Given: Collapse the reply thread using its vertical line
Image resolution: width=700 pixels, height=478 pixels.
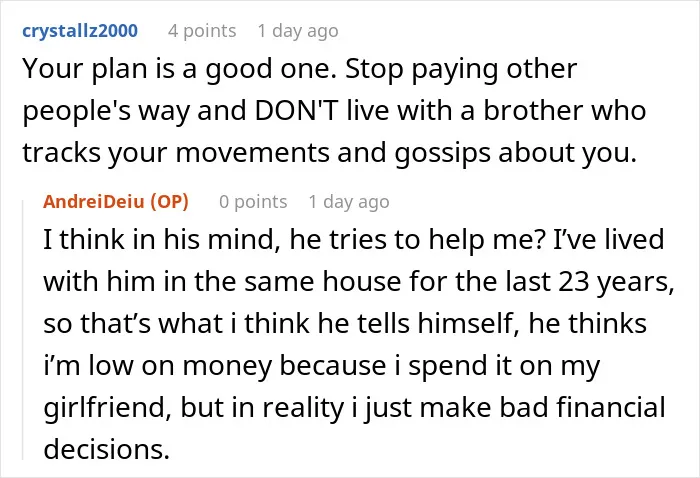Looking at the screenshot, I should [23, 330].
